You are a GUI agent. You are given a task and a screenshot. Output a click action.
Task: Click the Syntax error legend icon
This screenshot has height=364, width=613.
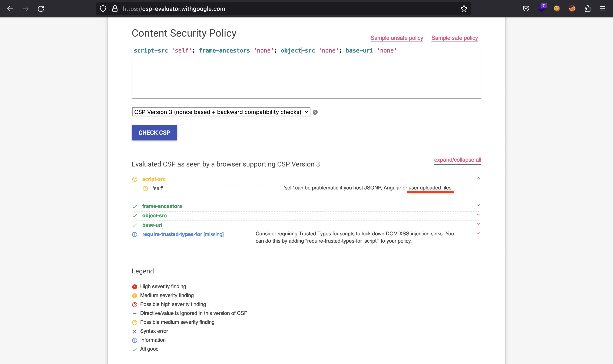coord(135,331)
